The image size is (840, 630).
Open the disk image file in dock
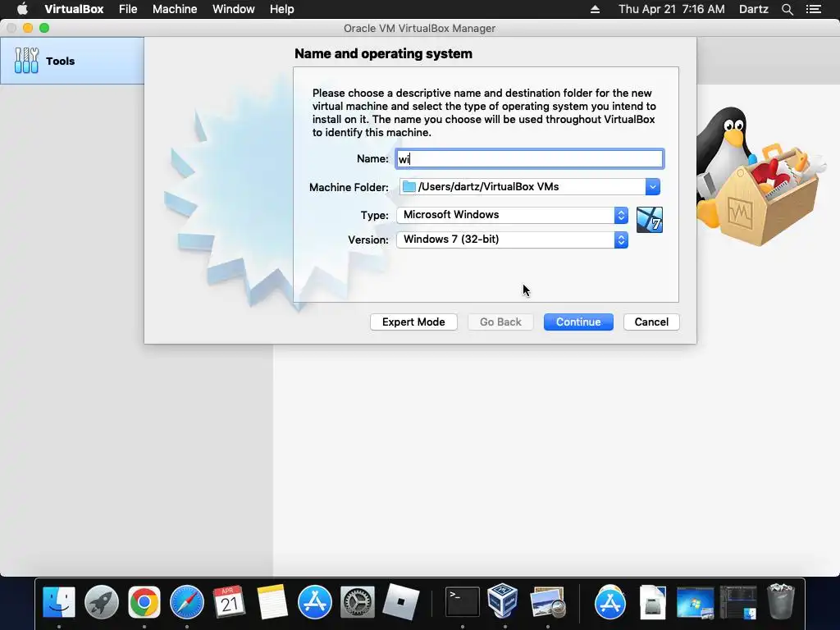pyautogui.click(x=652, y=602)
